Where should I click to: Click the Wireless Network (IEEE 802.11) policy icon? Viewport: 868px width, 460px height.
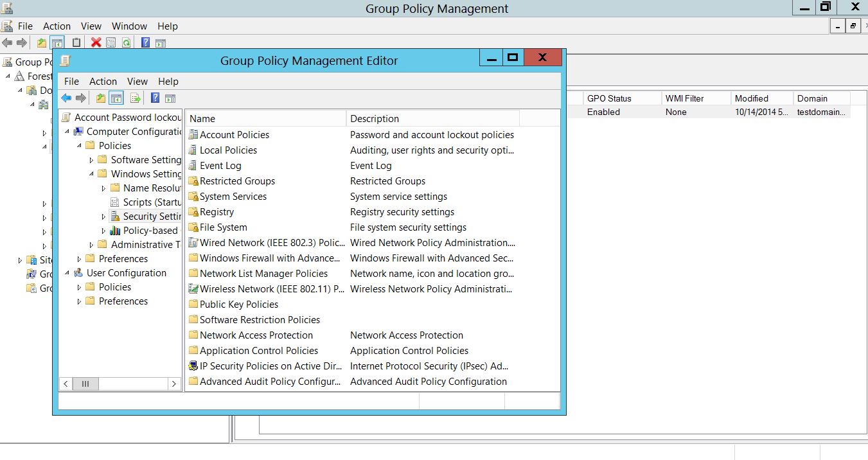[193, 289]
